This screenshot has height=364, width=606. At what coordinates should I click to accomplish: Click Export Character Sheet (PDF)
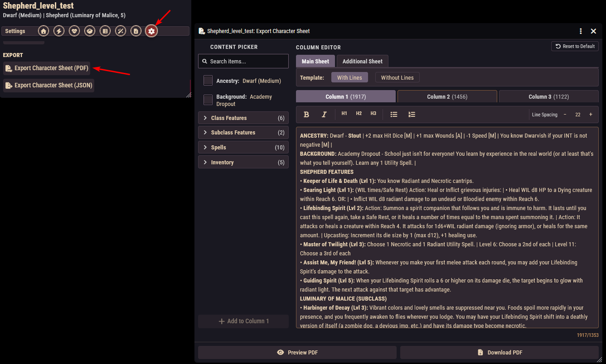click(47, 68)
